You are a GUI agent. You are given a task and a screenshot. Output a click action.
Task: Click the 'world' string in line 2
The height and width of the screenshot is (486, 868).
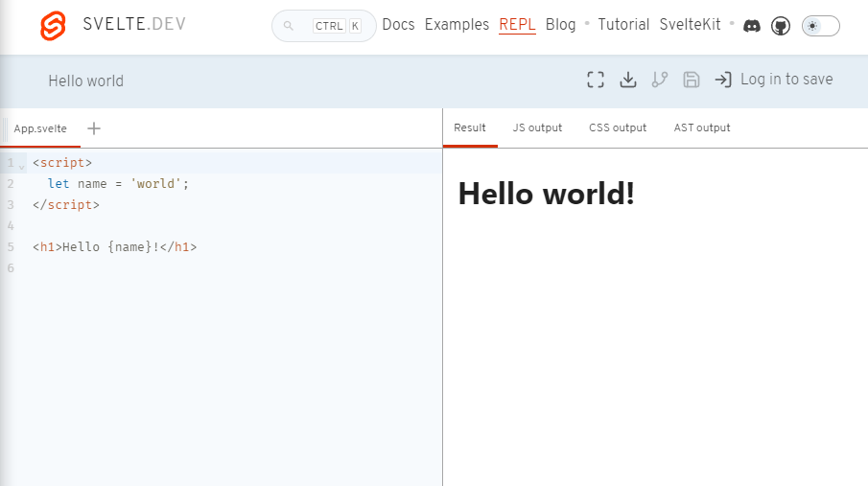pyautogui.click(x=155, y=184)
